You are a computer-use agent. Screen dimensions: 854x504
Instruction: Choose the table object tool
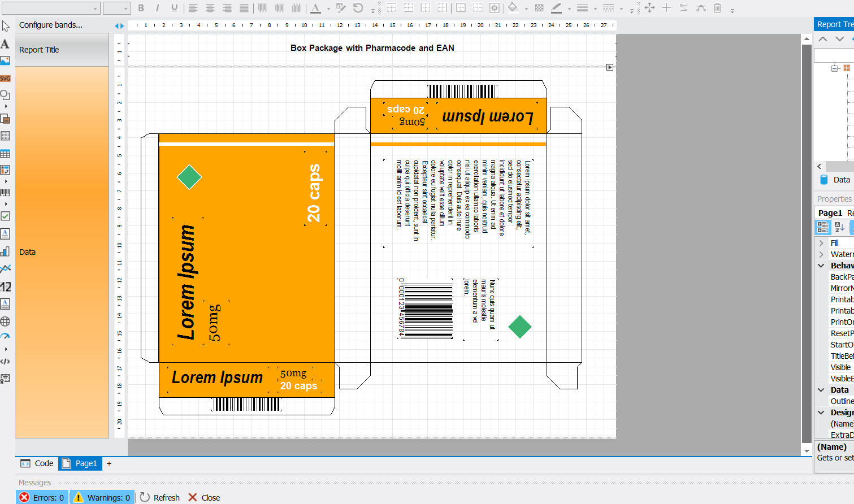coord(5,154)
